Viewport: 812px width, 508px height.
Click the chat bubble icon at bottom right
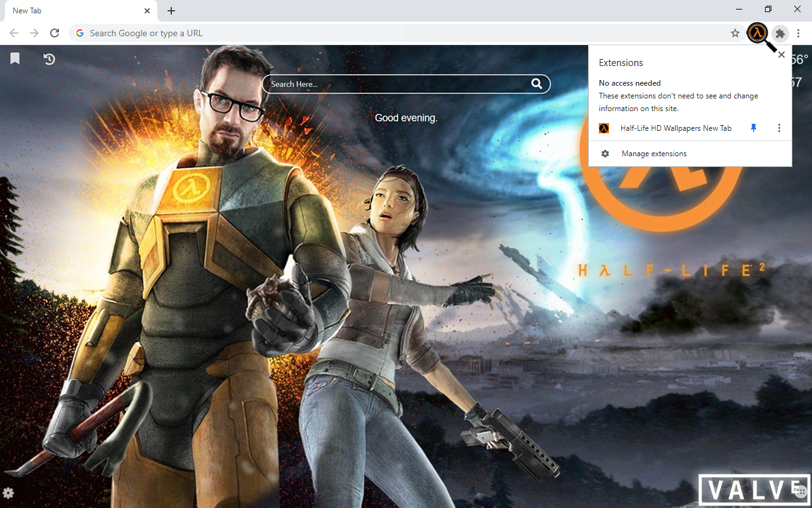tap(801, 492)
